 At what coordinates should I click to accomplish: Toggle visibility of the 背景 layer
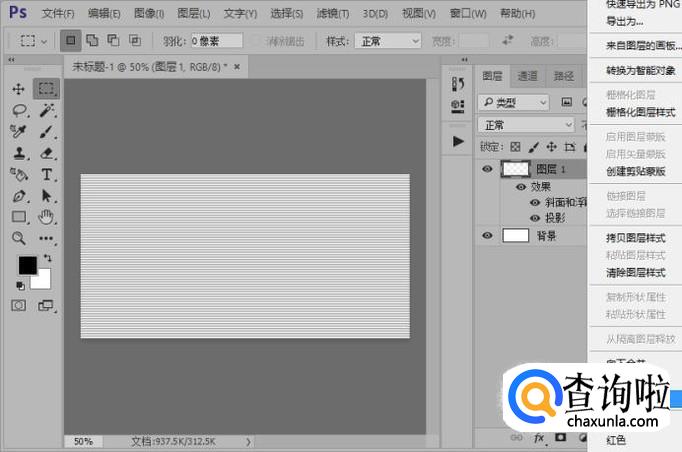tap(487, 236)
